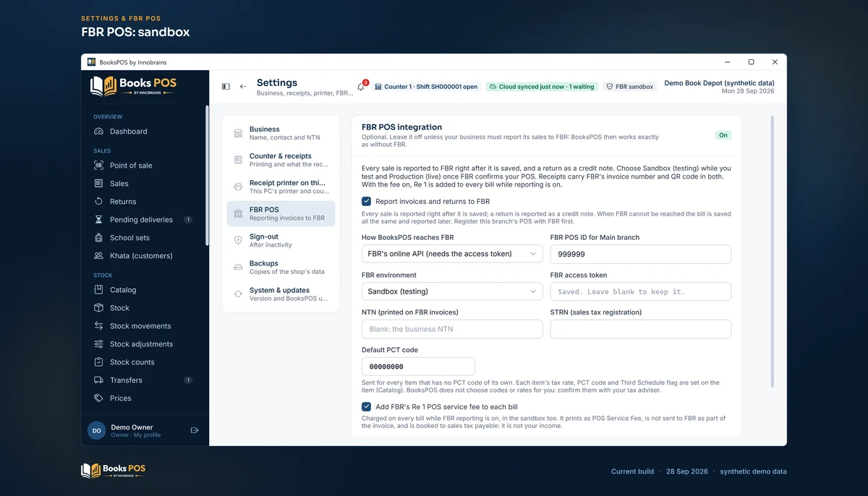Click the Transfers count badge

[188, 380]
